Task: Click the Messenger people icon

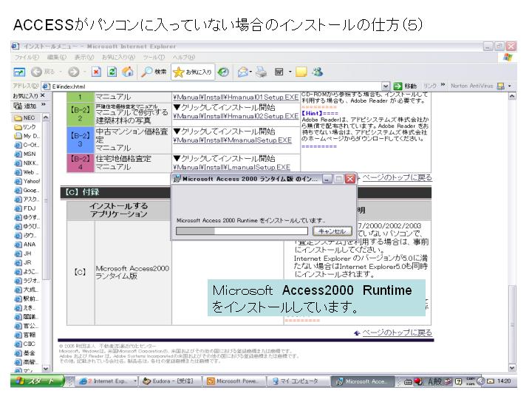Action: coord(318,72)
